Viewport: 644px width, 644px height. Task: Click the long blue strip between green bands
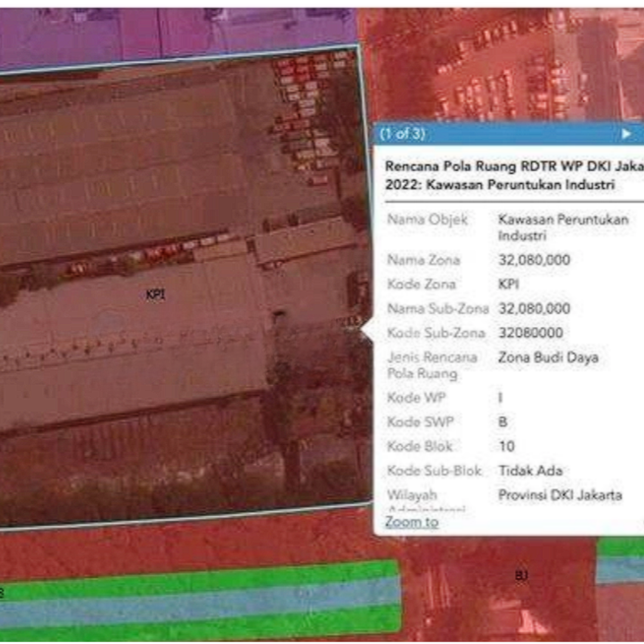pyautogui.click(x=202, y=602)
